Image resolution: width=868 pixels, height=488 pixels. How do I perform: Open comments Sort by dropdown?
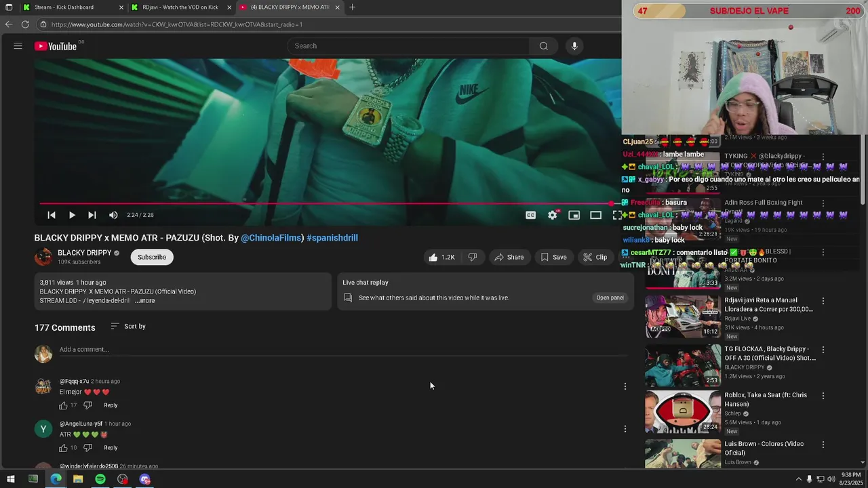128,326
